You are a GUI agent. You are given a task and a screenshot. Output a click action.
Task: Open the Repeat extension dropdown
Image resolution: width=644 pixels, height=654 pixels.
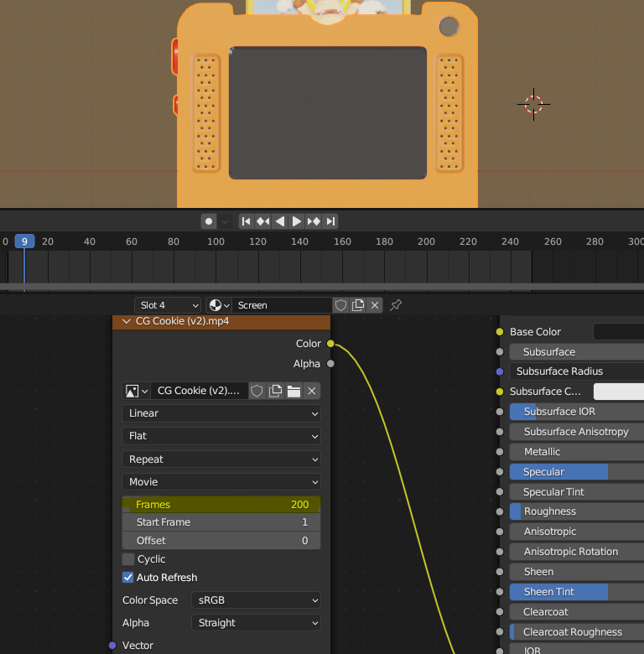(221, 459)
